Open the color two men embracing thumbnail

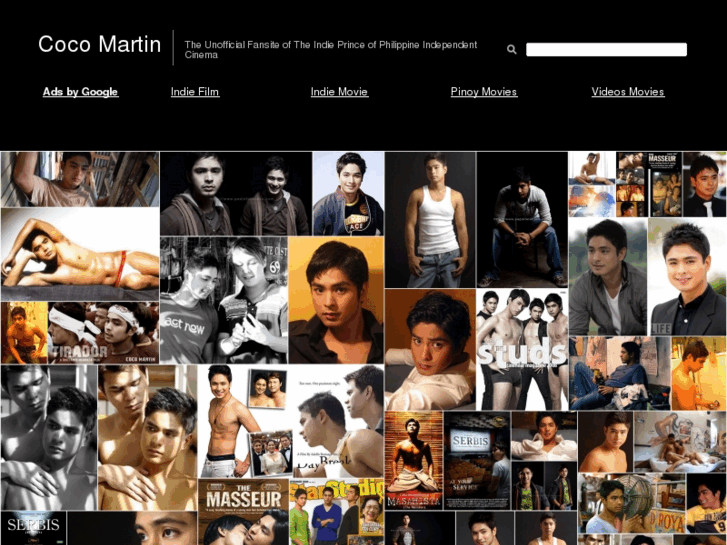click(147, 437)
